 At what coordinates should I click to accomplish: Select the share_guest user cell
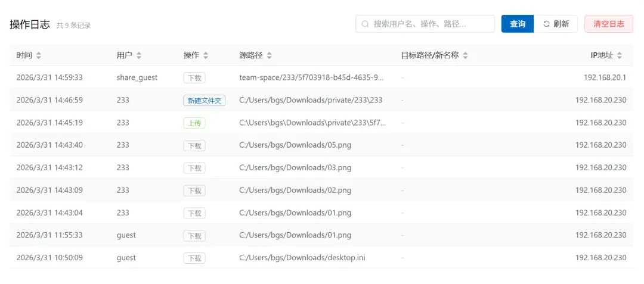coord(137,77)
